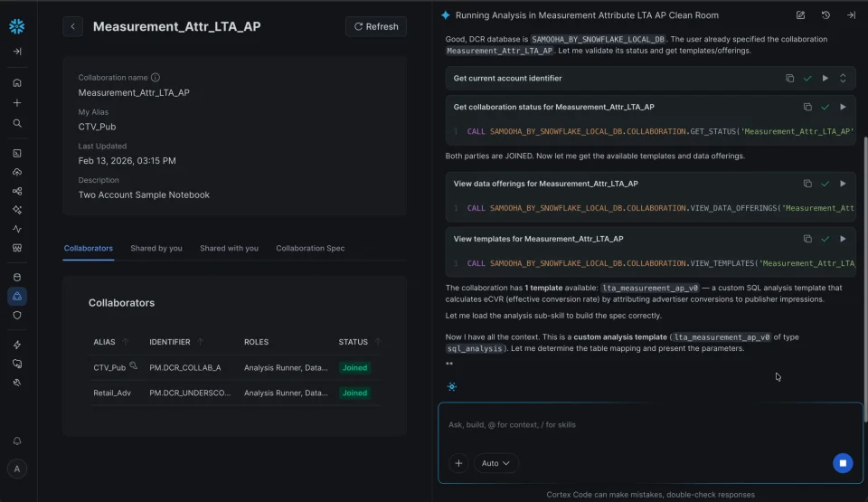Viewport: 868px width, 502px height.
Task: Open the database catalog sidebar icon
Action: (x=17, y=278)
